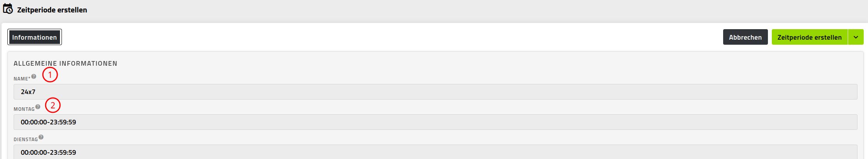Screen dimensions: 868x159
Task: Show the help icon next to MONTAG
Action: (38, 107)
